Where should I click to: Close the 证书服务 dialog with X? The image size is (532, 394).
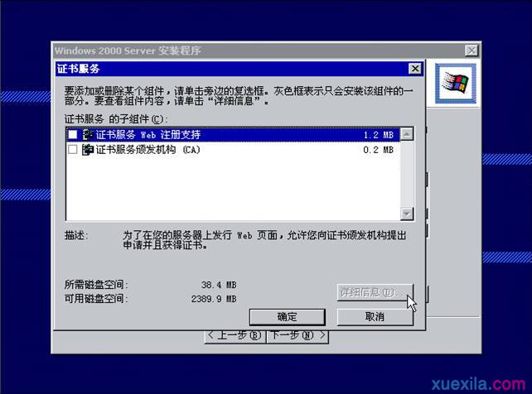click(415, 69)
